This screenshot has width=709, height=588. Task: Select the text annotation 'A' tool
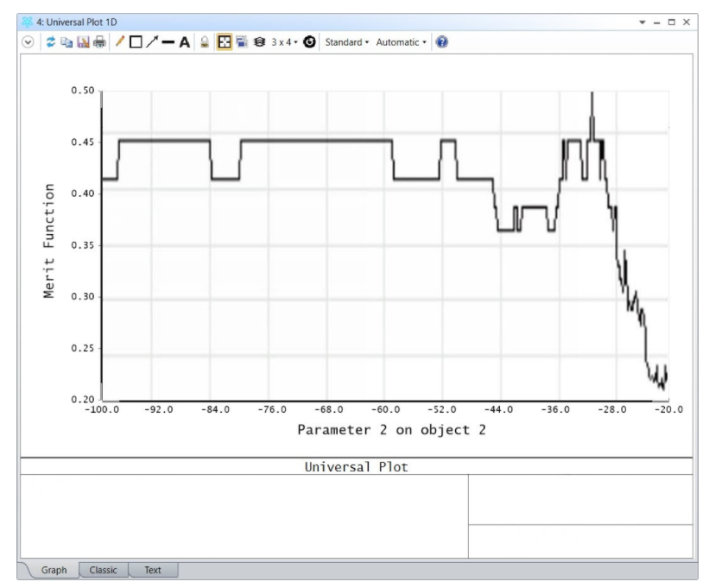[x=185, y=42]
